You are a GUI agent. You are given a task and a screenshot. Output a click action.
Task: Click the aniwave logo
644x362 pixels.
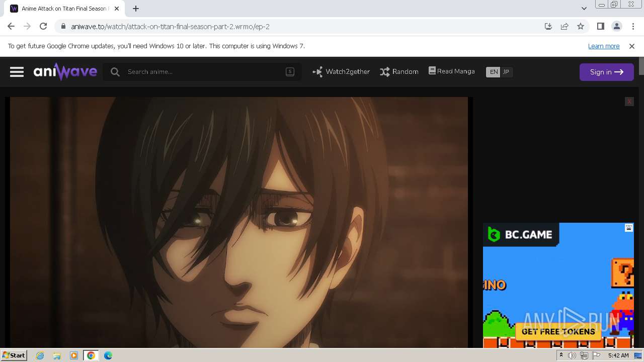pyautogui.click(x=65, y=71)
